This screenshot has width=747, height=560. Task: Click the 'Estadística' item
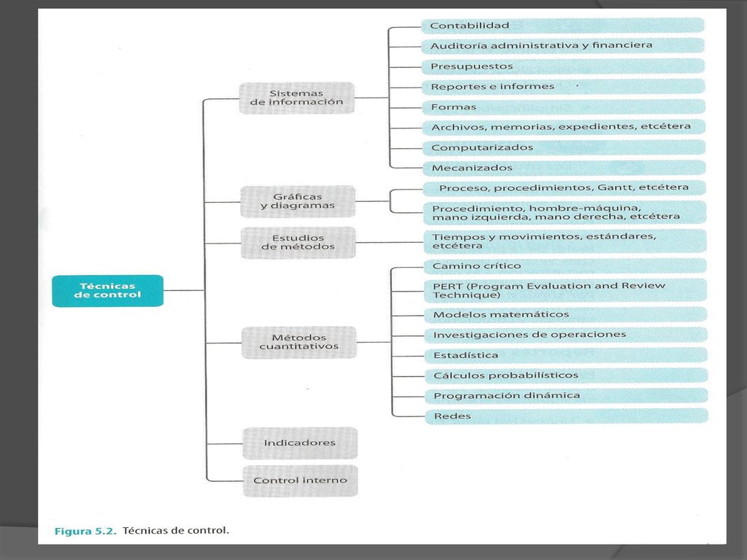click(x=566, y=355)
